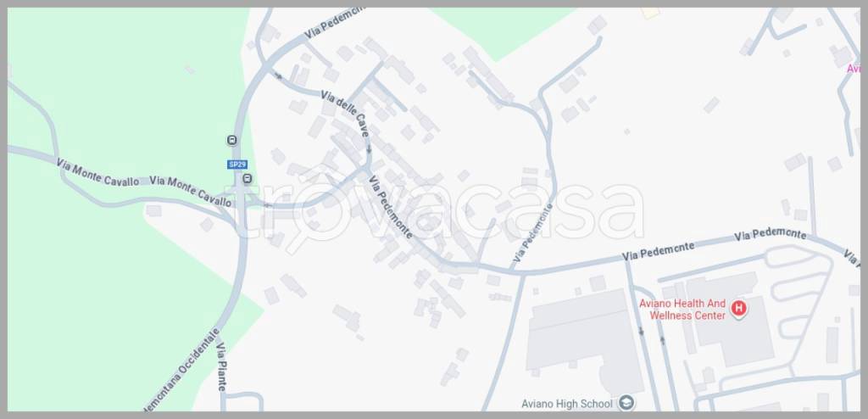The height and width of the screenshot is (419, 868).
Task: Click the Aviano High School graduation cap icon
Action: click(x=626, y=403)
